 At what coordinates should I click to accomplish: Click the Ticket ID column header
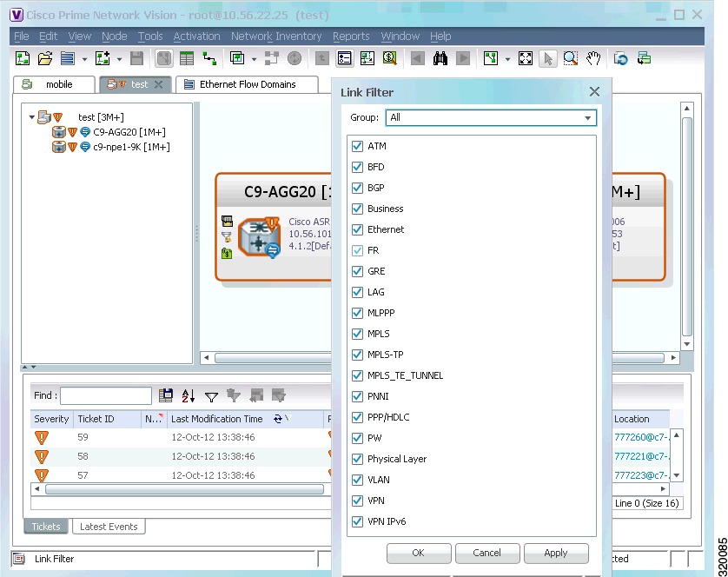(x=107, y=419)
